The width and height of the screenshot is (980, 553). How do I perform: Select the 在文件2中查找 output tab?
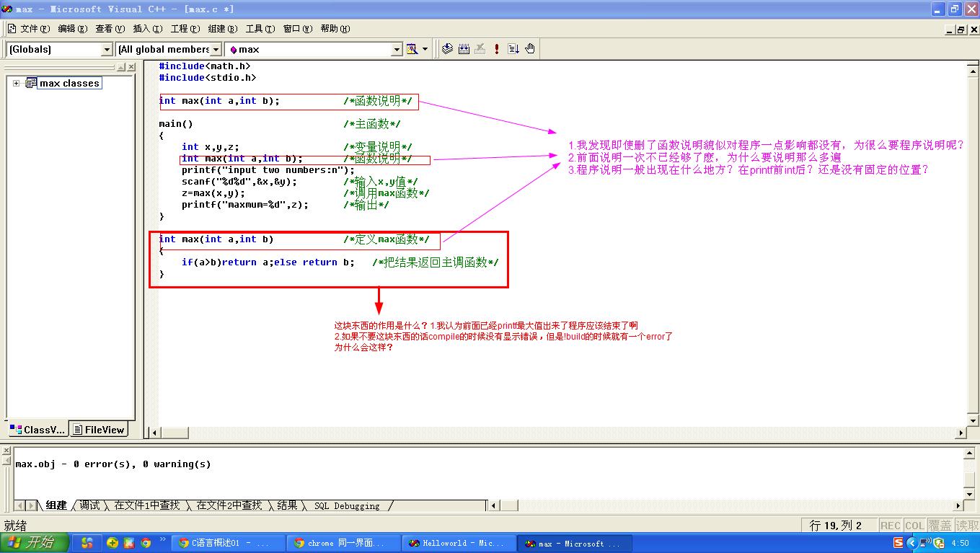click(x=229, y=505)
